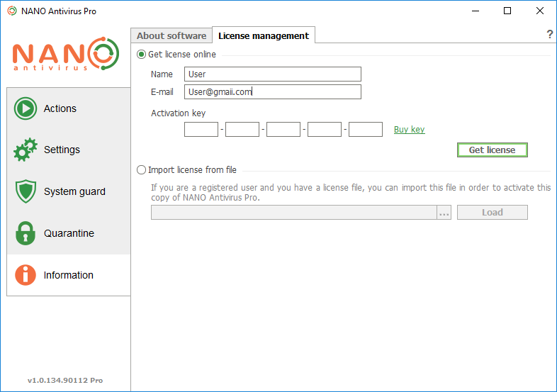Select Get license online radio button
Image resolution: width=557 pixels, height=392 pixels.
142,55
